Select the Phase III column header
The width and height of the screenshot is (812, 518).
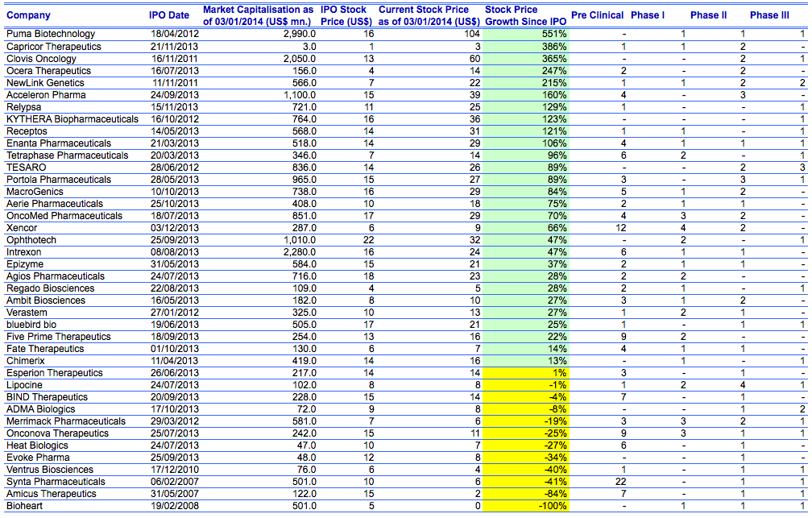pos(764,15)
